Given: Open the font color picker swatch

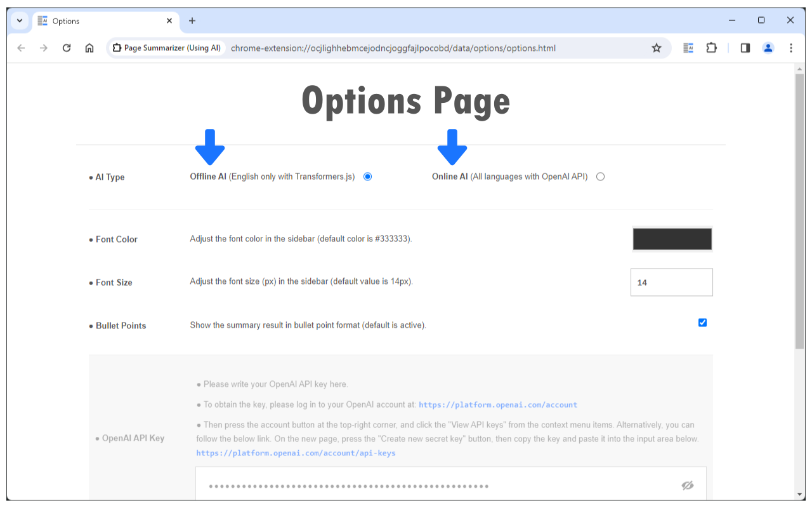Looking at the screenshot, I should [x=672, y=239].
